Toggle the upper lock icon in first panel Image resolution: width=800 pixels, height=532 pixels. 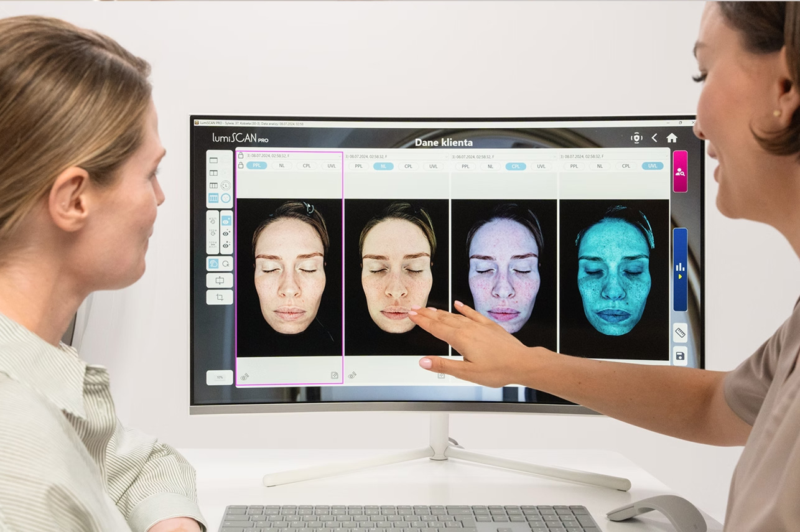coord(241,156)
